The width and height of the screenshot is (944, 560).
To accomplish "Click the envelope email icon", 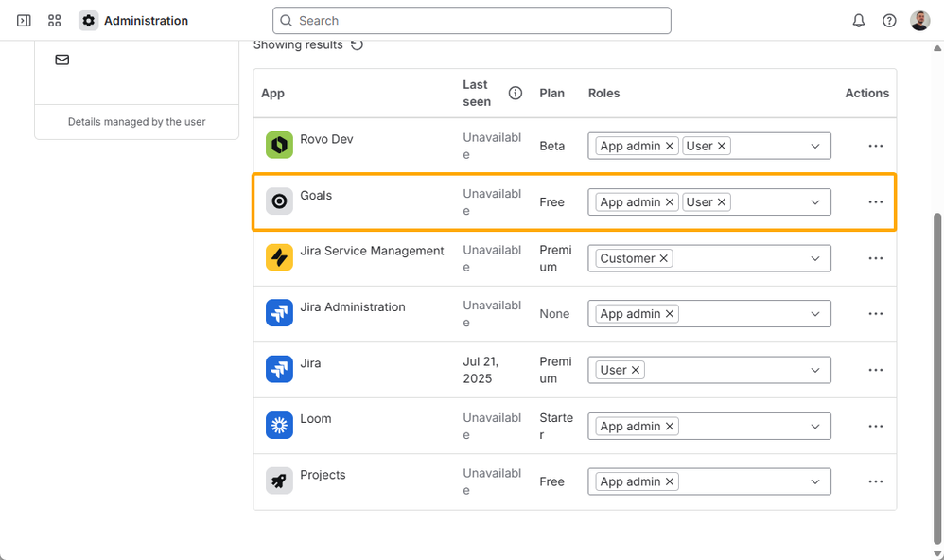I will pyautogui.click(x=62, y=60).
